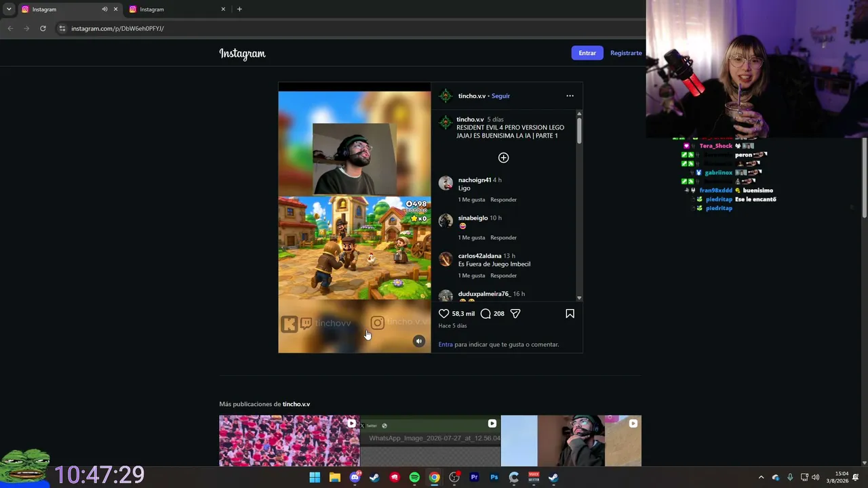This screenshot has width=868, height=488.
Task: Show hidden system tray icons
Action: point(761,477)
